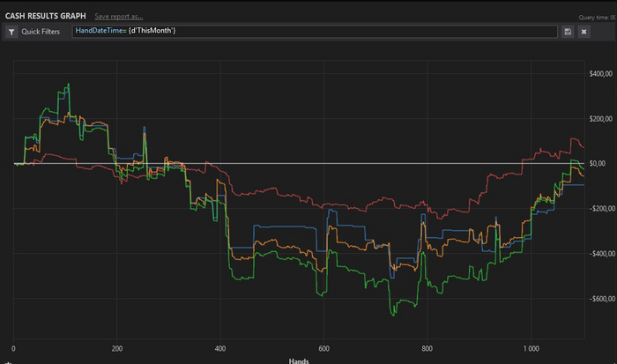
Task: Click the -$400,00 axis label
Action: point(602,254)
